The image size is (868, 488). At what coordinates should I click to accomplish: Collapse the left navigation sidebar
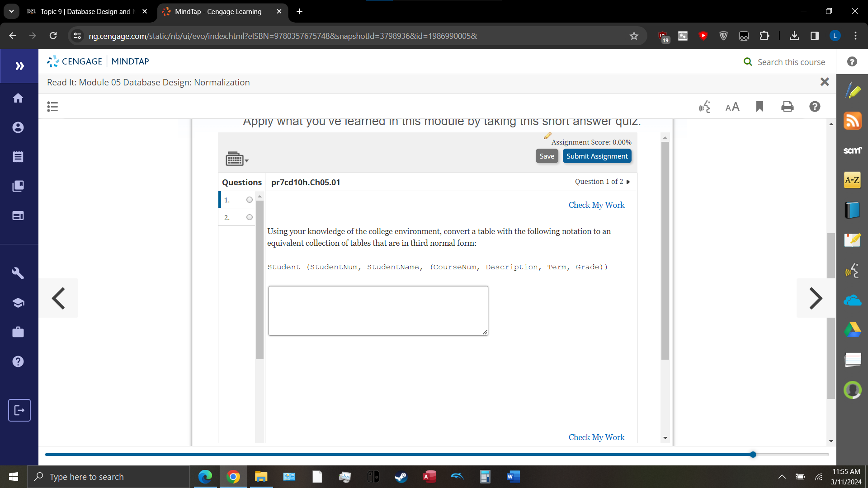(x=19, y=66)
